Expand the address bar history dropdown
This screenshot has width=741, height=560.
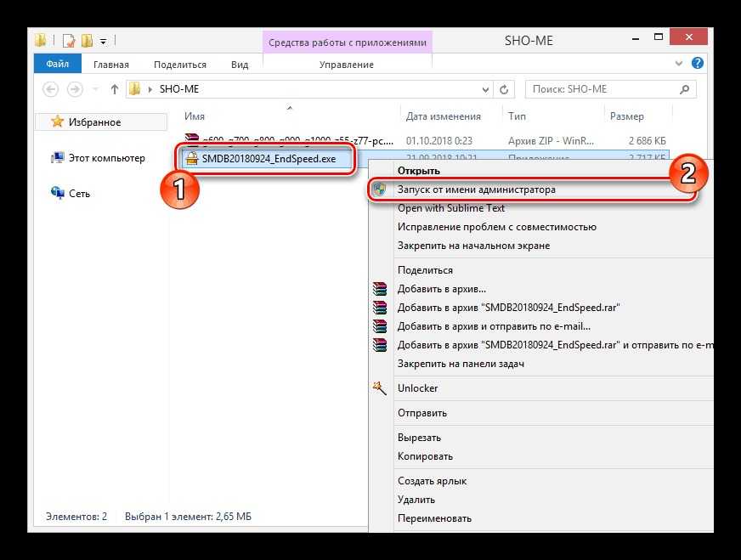pos(485,89)
